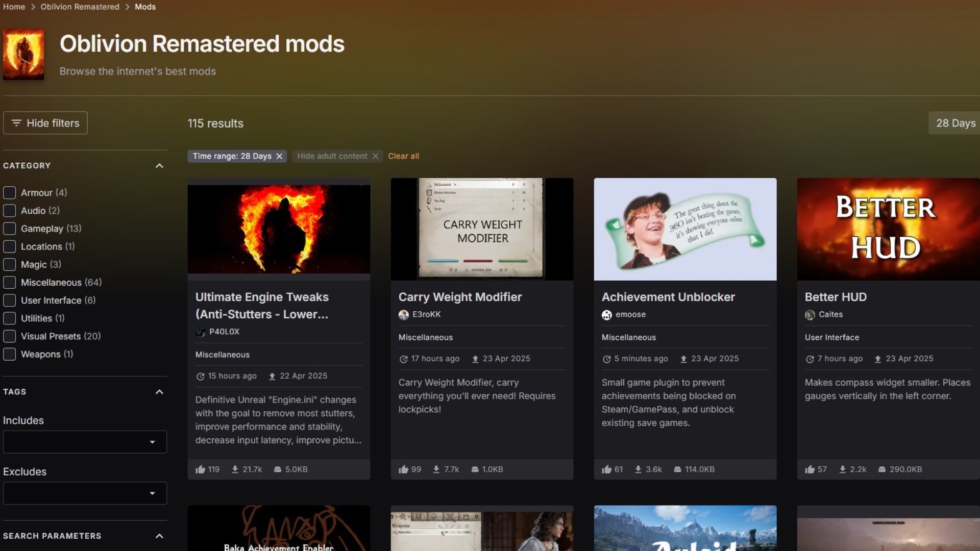Viewport: 980px width, 551px height.
Task: Click the emoose author name
Action: pos(630,314)
